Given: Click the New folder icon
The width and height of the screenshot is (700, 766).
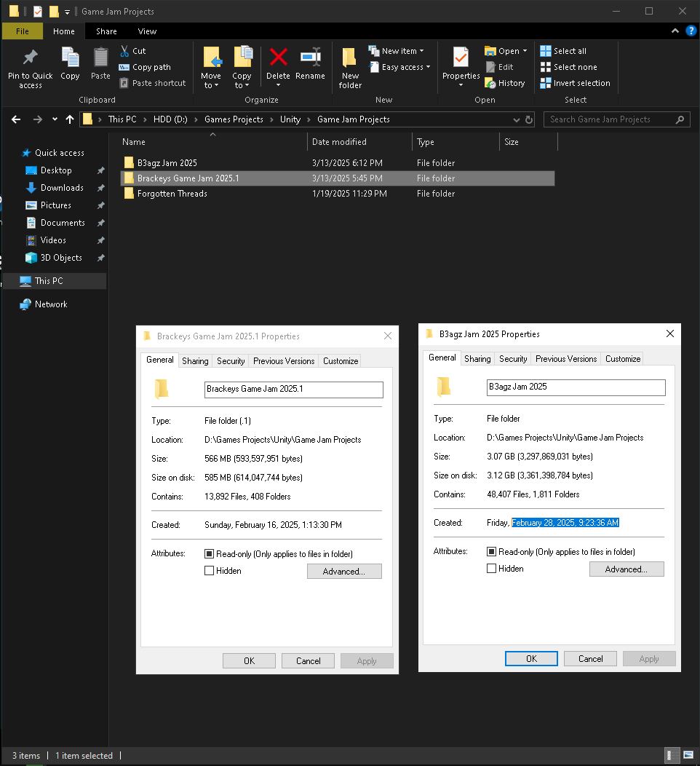Looking at the screenshot, I should (349, 58).
